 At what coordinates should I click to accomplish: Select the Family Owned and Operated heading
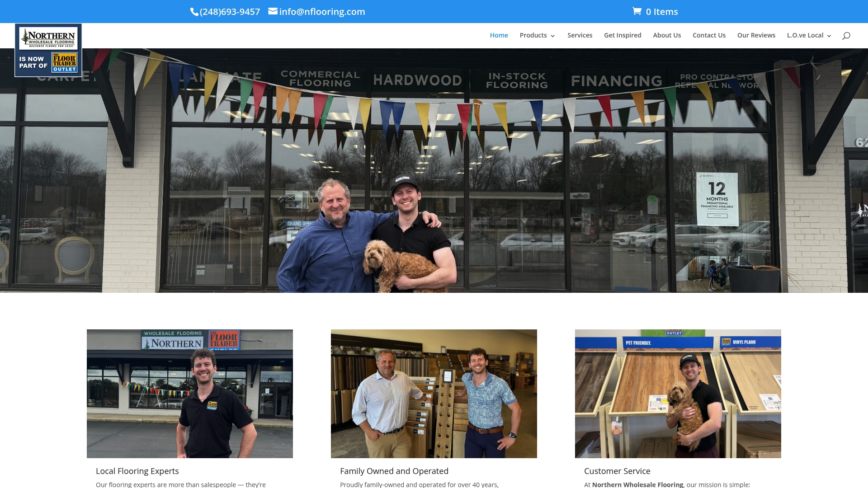pos(394,471)
